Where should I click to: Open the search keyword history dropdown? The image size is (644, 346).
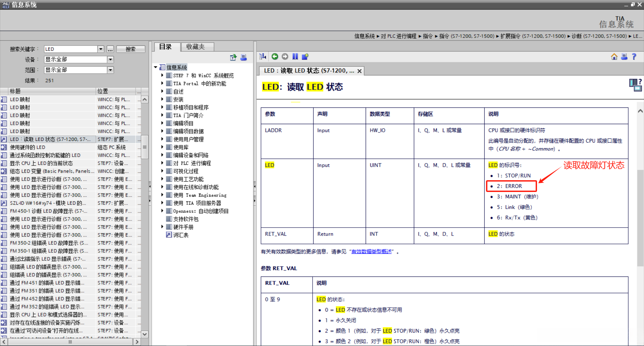101,49
